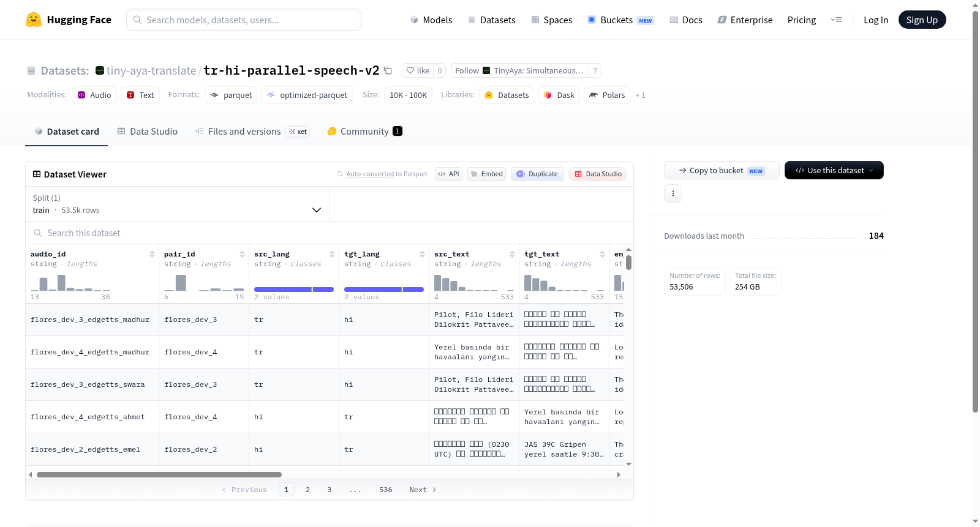Image resolution: width=980 pixels, height=527 pixels.
Task: Open the Polars library tag
Action: [607, 95]
